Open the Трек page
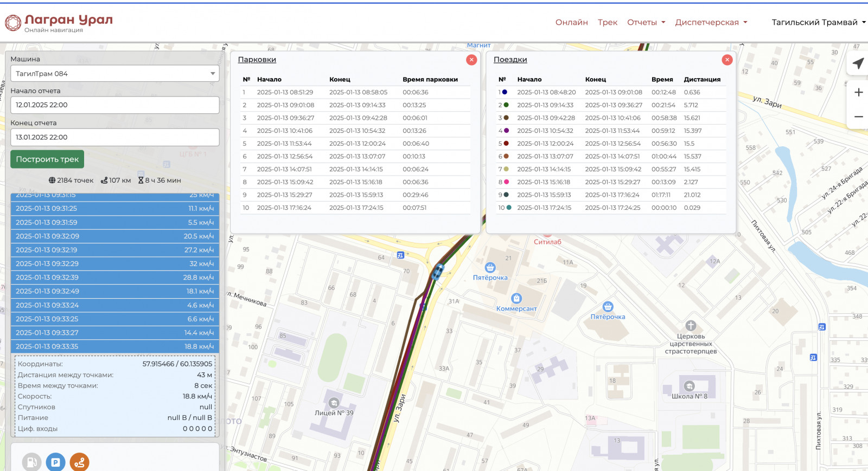Screen dimensions: 868x471 coord(608,22)
